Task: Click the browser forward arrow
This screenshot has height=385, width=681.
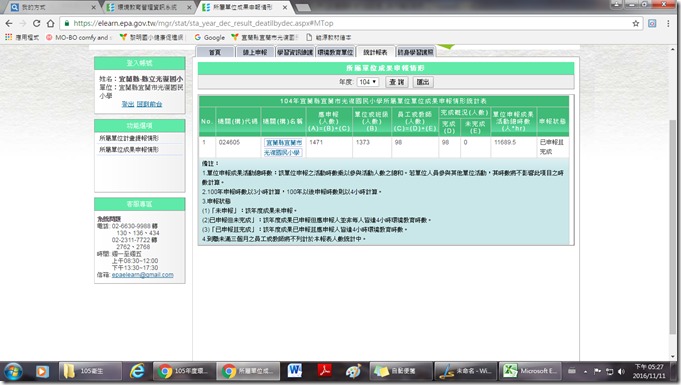Action: pyautogui.click(x=23, y=23)
